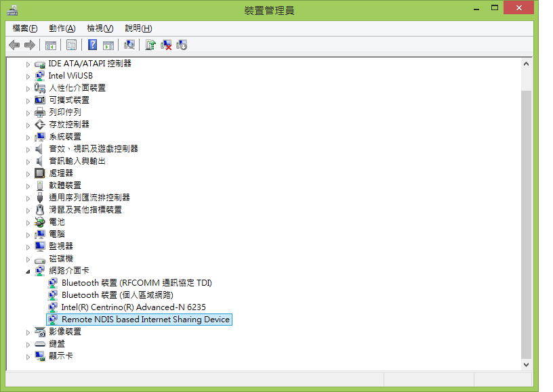
Task: Click the drive icon beside 磁碟機
Action: pyautogui.click(x=40, y=260)
